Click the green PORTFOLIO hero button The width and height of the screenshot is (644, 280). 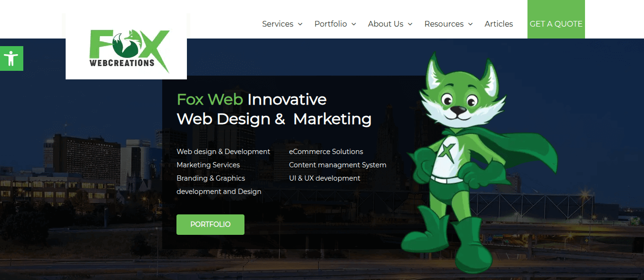coord(210,224)
